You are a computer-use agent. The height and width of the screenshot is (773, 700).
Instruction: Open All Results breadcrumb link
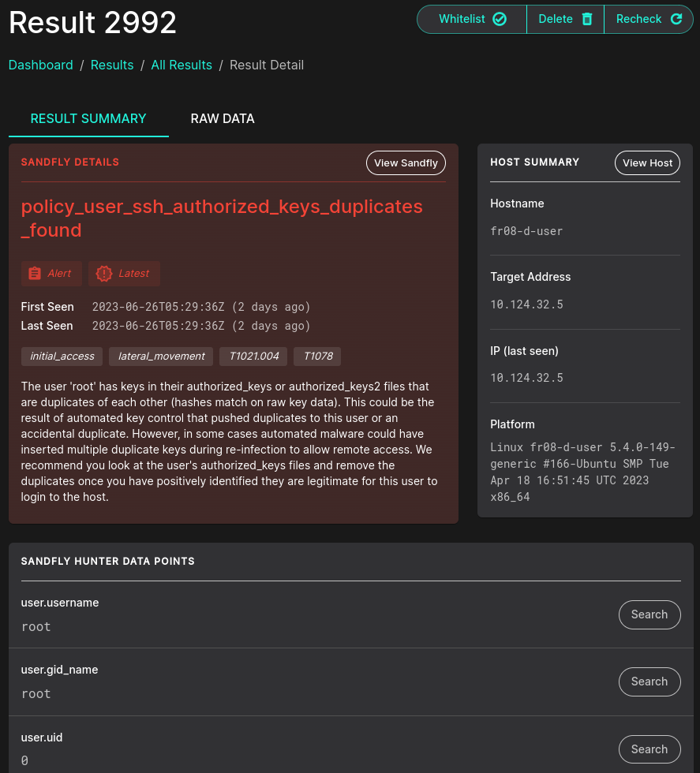tap(182, 65)
